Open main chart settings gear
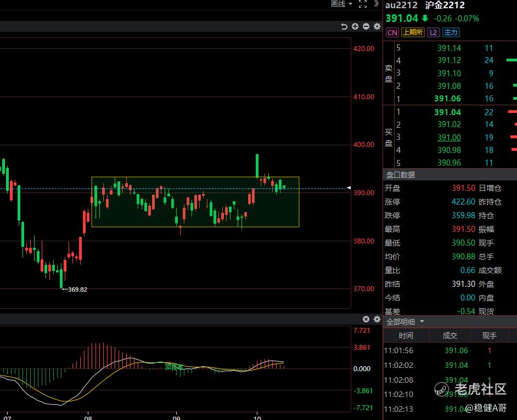The width and height of the screenshot is (517, 420). point(377,26)
